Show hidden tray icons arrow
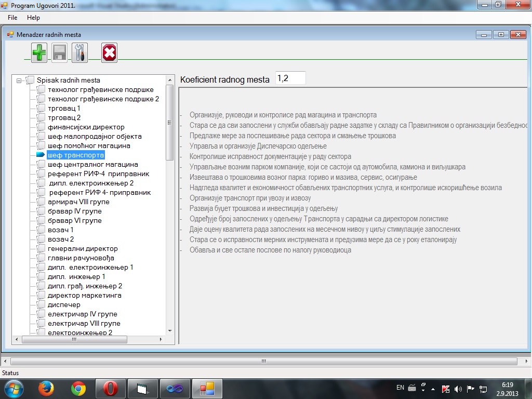This screenshot has height=399, width=532. click(433, 389)
